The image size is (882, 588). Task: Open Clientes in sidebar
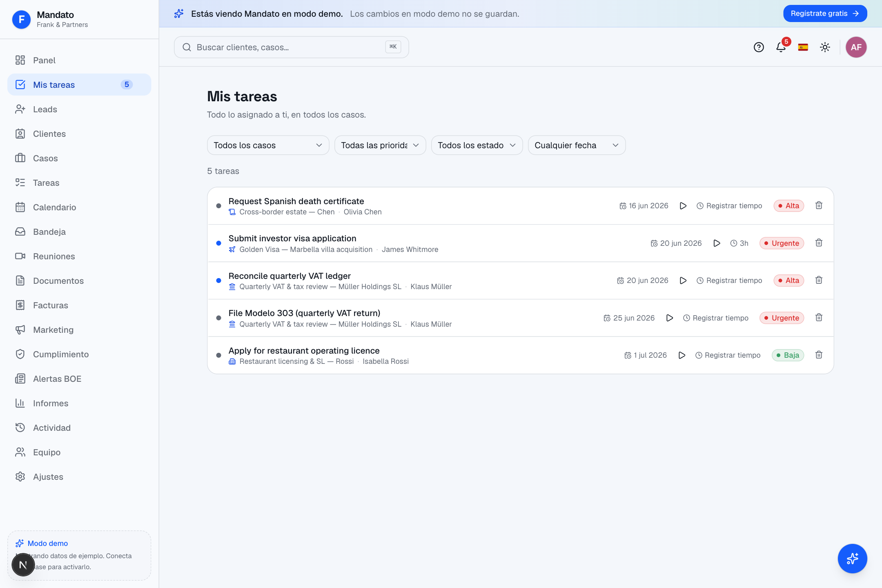click(x=79, y=134)
